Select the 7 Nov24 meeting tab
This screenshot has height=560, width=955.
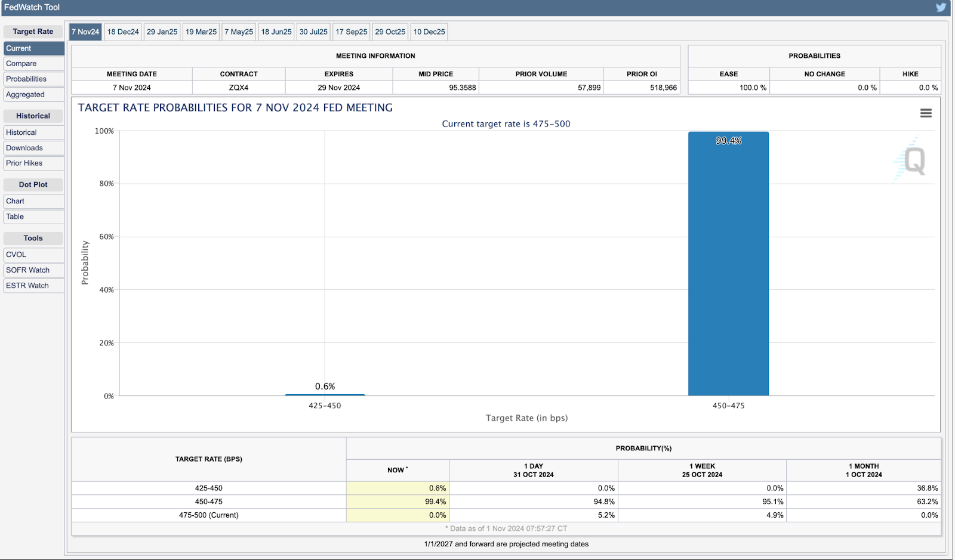click(85, 32)
